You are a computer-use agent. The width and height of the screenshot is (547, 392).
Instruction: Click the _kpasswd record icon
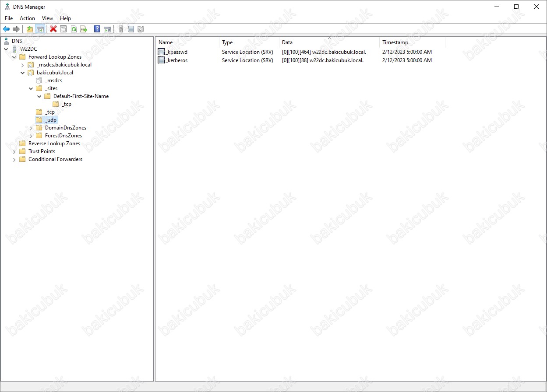coord(161,52)
